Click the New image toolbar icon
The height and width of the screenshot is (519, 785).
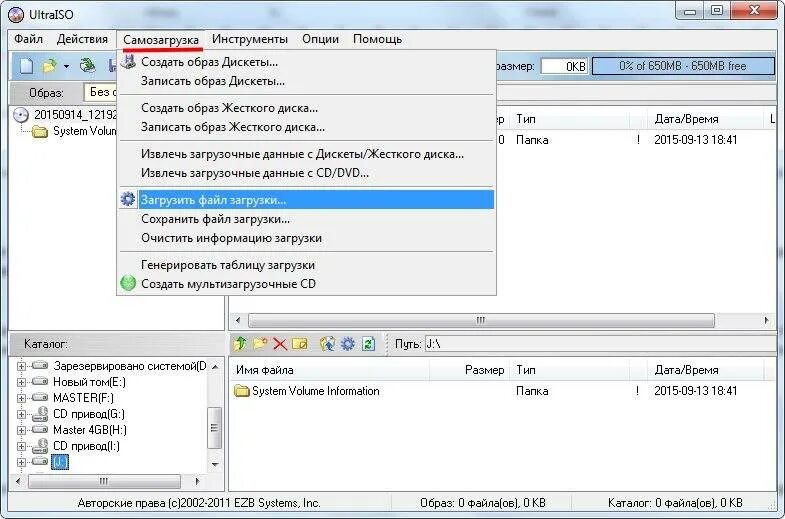[26, 66]
